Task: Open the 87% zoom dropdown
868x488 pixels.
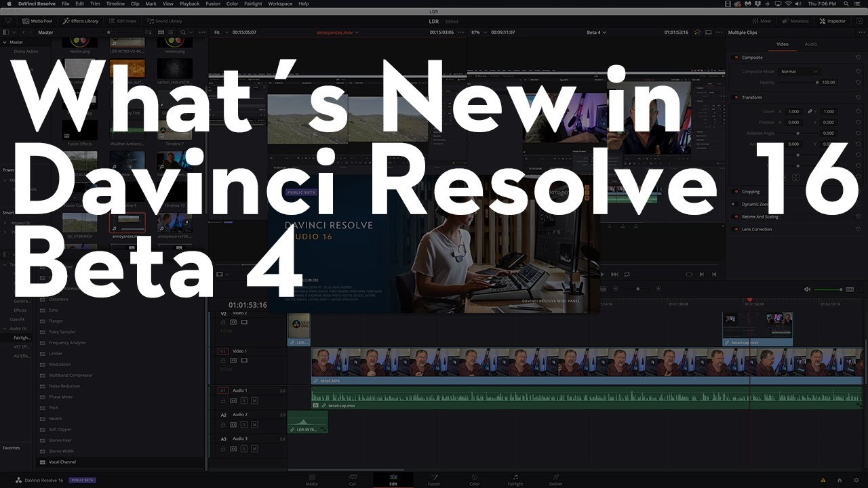Action: tap(478, 32)
